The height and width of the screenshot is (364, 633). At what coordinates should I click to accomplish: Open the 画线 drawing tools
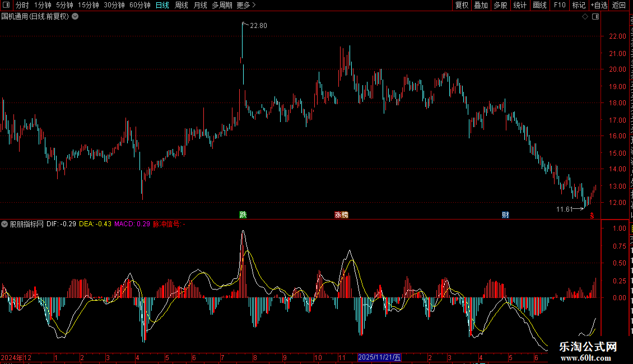539,5
